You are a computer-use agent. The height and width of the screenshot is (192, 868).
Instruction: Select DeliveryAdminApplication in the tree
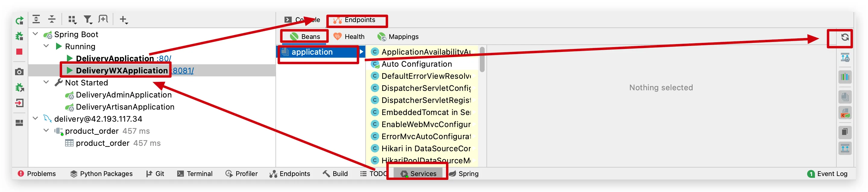pyautogui.click(x=124, y=95)
